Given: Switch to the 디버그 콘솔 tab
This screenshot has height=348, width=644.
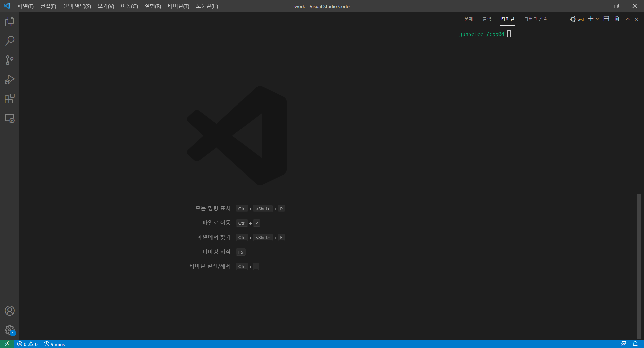Looking at the screenshot, I should (536, 19).
